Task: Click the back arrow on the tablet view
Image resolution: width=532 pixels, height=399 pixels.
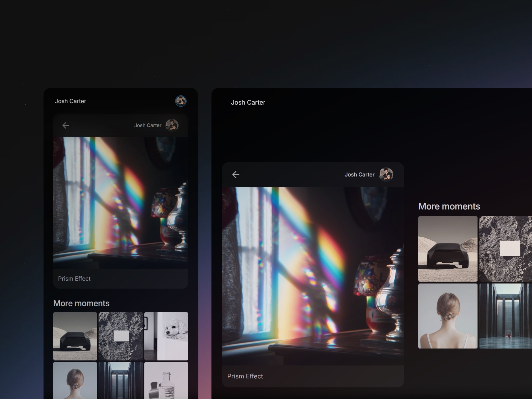Action: [236, 175]
